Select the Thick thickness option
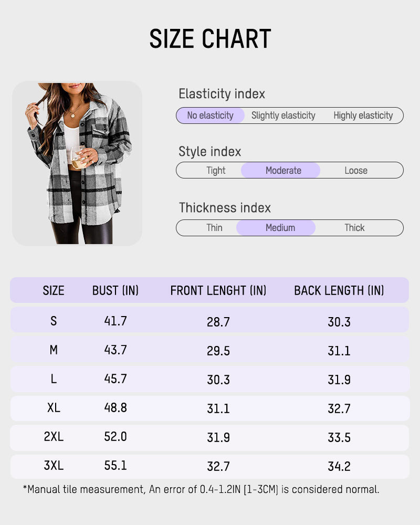The width and height of the screenshot is (420, 525). (354, 228)
